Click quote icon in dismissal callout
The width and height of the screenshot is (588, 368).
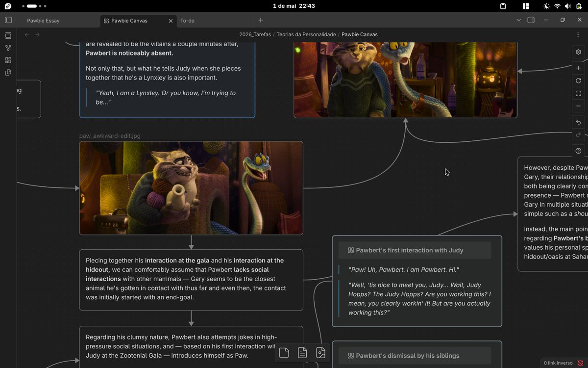351,356
